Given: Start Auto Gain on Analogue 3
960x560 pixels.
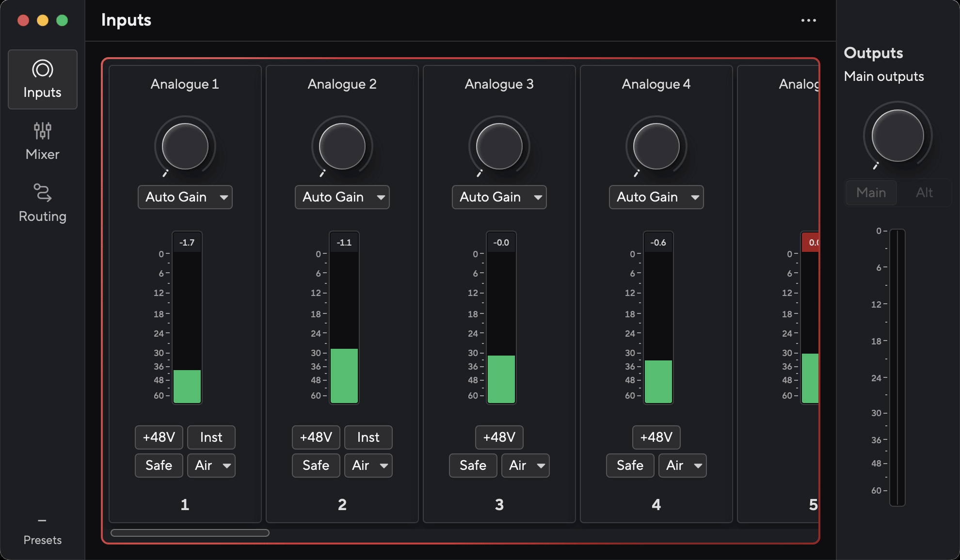Looking at the screenshot, I should tap(491, 197).
